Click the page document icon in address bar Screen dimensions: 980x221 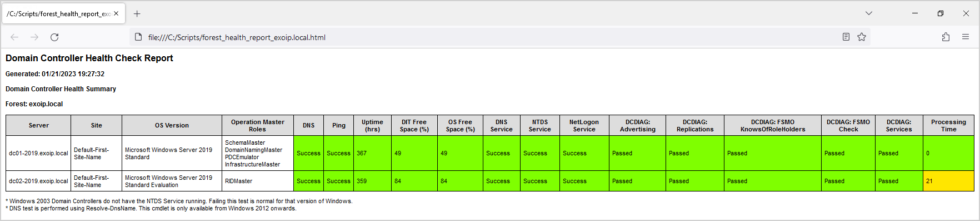139,37
